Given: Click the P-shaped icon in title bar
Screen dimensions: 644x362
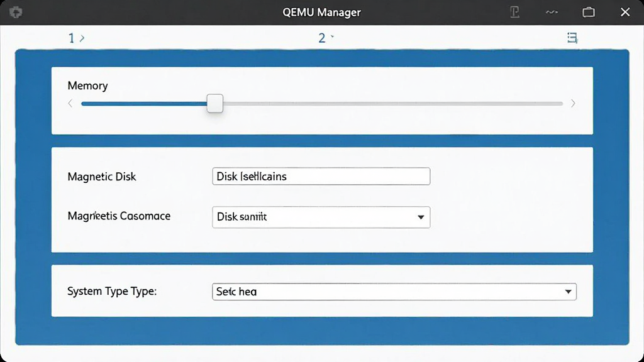Looking at the screenshot, I should point(514,12).
